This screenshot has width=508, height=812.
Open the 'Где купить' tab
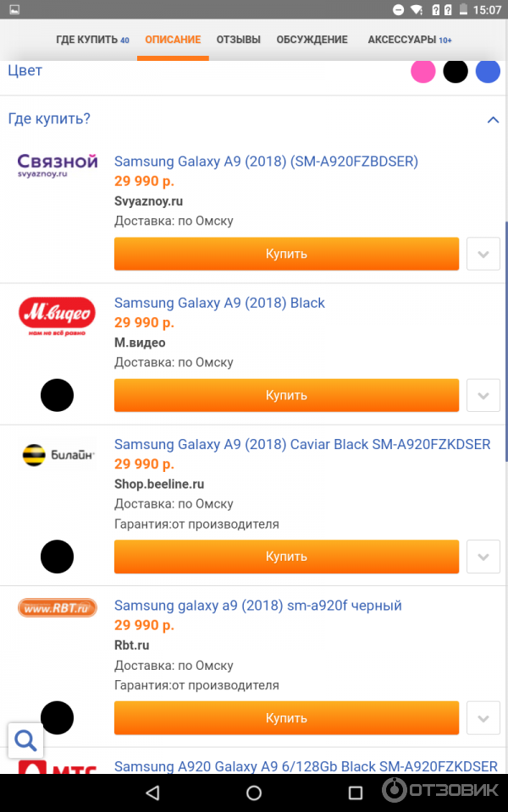pyautogui.click(x=92, y=40)
